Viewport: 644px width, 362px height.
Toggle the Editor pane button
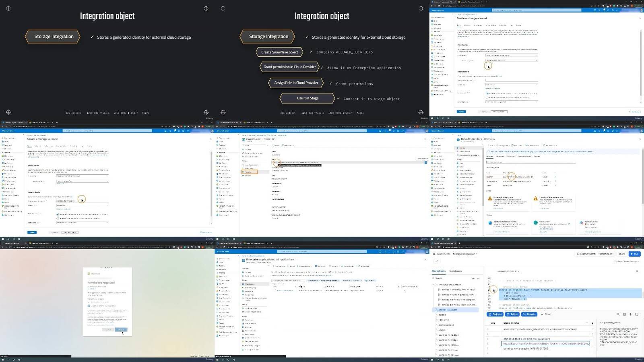(512, 314)
